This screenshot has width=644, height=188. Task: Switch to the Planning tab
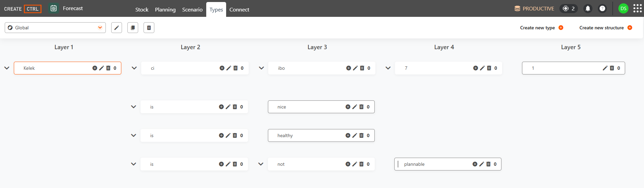pyautogui.click(x=165, y=9)
